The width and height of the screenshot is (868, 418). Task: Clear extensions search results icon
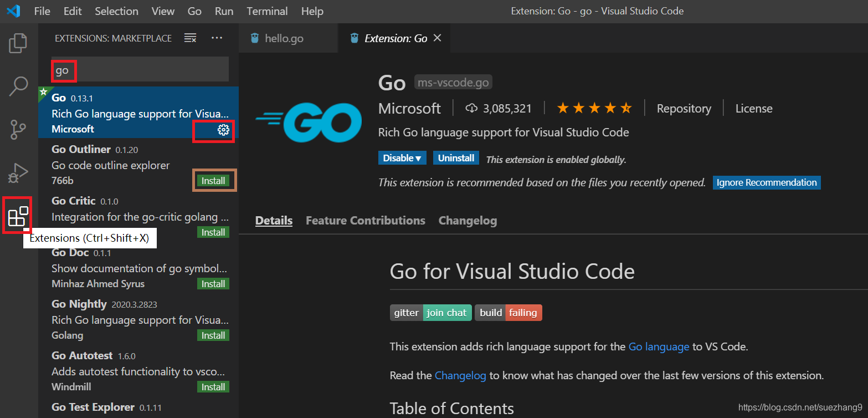click(x=190, y=38)
